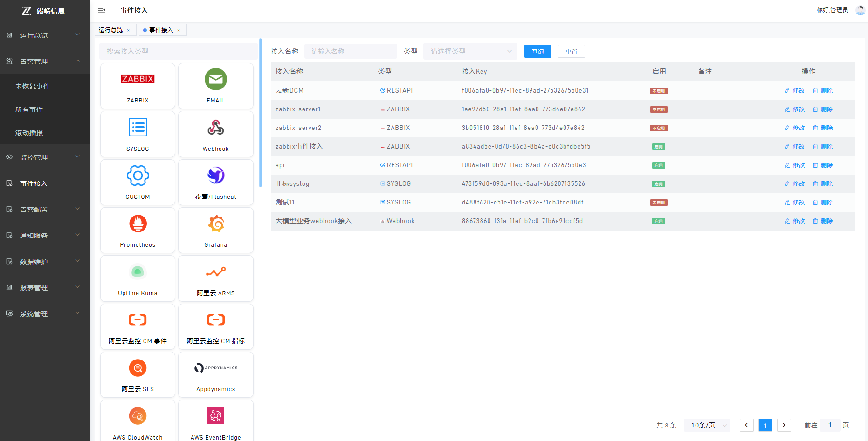The height and width of the screenshot is (441, 868).
Task: Expand the 运行总览 sidebar menu
Action: [45, 35]
